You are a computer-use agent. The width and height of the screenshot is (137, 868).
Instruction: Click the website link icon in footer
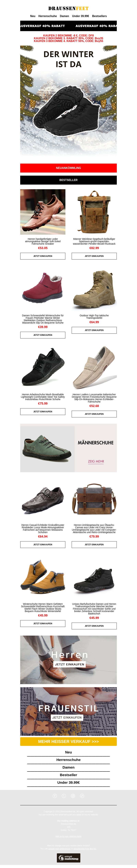[82, 796]
